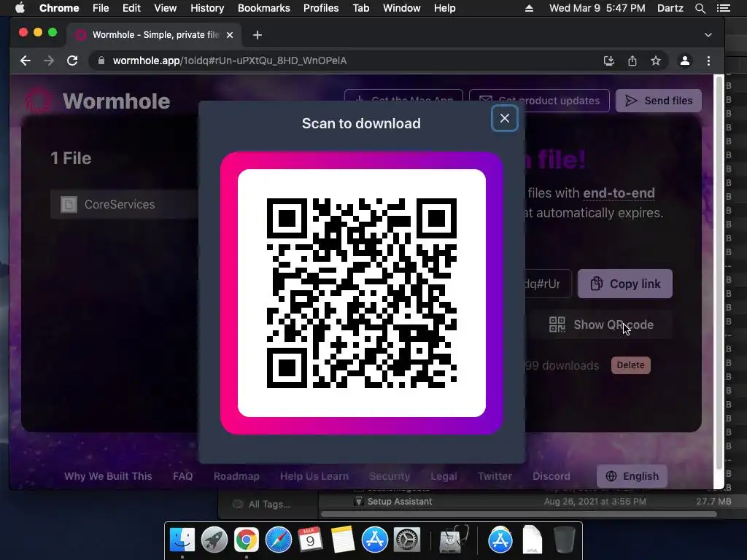Open the View menu
The width and height of the screenshot is (747, 560).
pyautogui.click(x=166, y=8)
